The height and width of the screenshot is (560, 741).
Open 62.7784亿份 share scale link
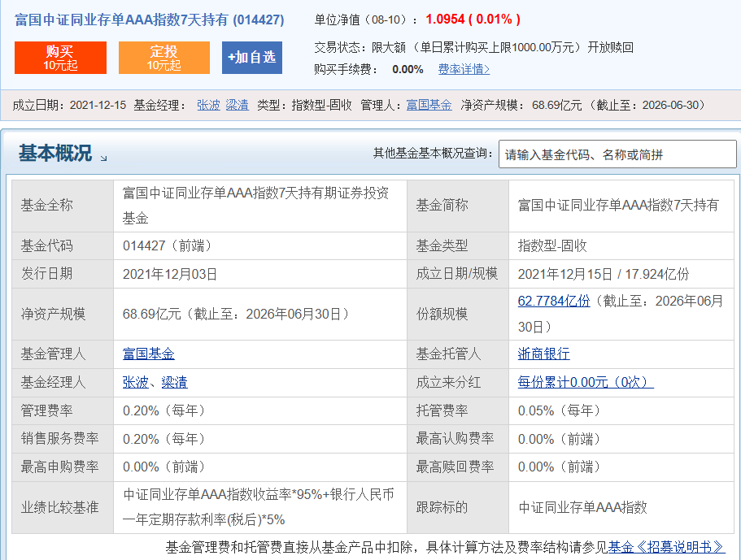[x=554, y=301]
